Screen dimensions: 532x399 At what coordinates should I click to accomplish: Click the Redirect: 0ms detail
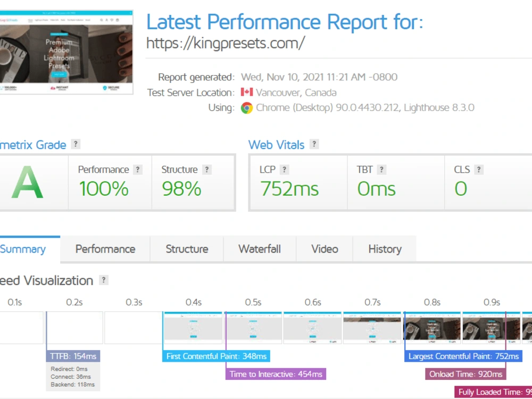(x=69, y=369)
